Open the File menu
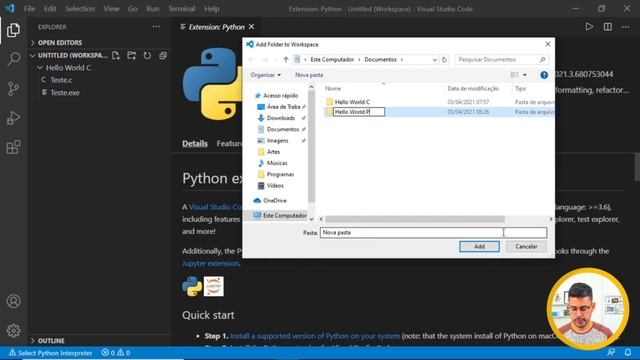 (29, 9)
